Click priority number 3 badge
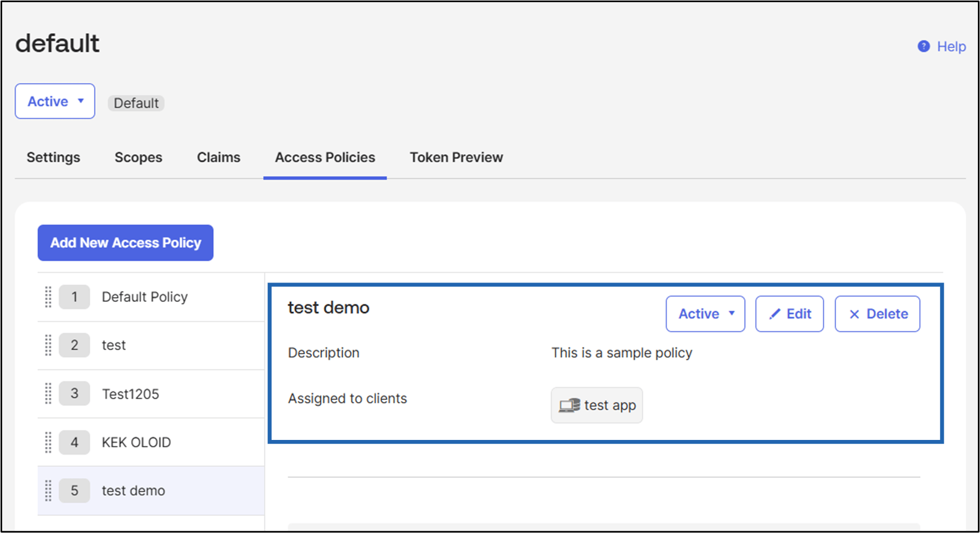980x533 pixels. coord(74,393)
